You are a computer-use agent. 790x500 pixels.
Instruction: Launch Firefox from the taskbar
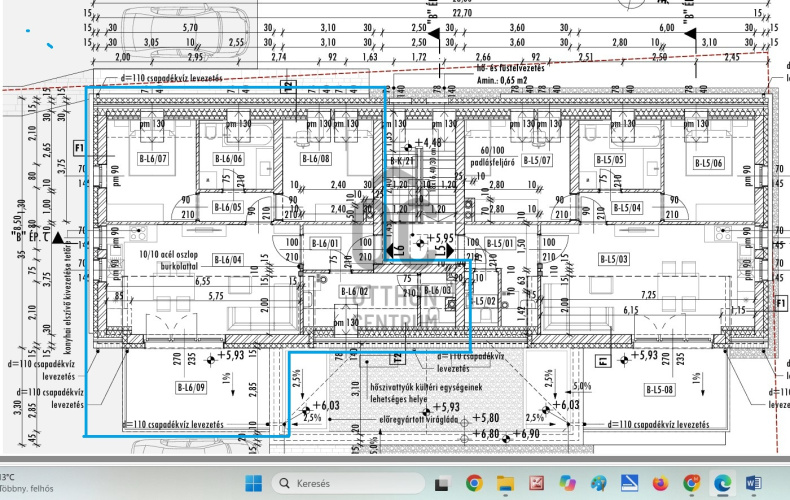pyautogui.click(x=661, y=483)
